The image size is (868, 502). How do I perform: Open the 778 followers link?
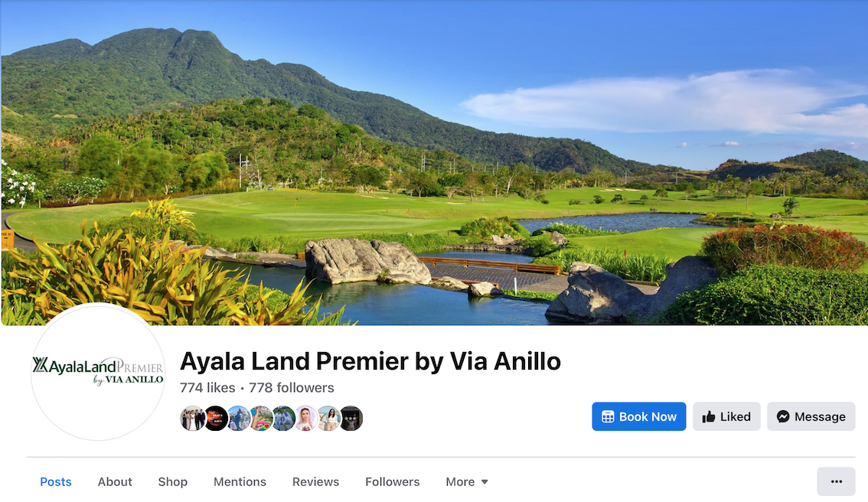point(291,388)
